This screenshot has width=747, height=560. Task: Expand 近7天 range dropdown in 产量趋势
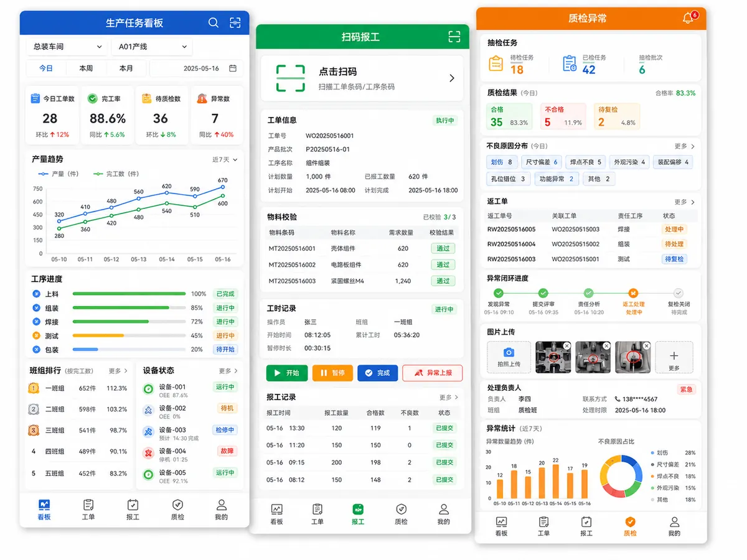pos(225,160)
